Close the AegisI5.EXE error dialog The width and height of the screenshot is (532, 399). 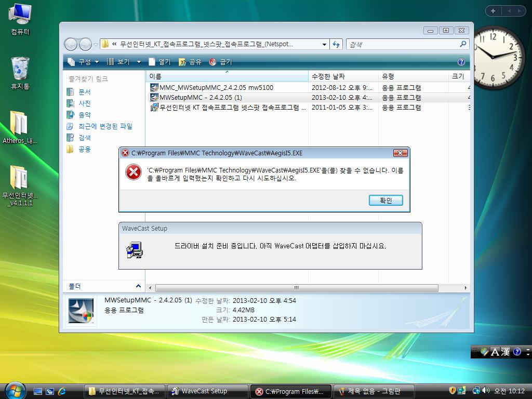click(400, 153)
